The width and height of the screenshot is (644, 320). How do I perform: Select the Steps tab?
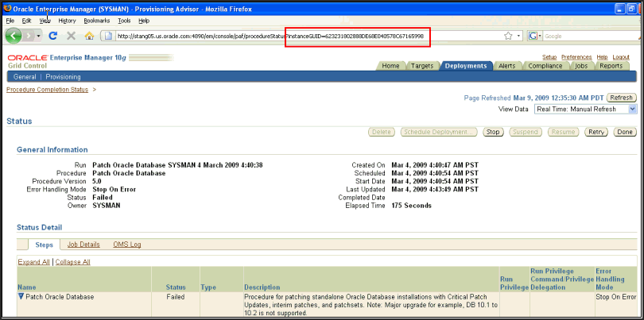tap(44, 245)
